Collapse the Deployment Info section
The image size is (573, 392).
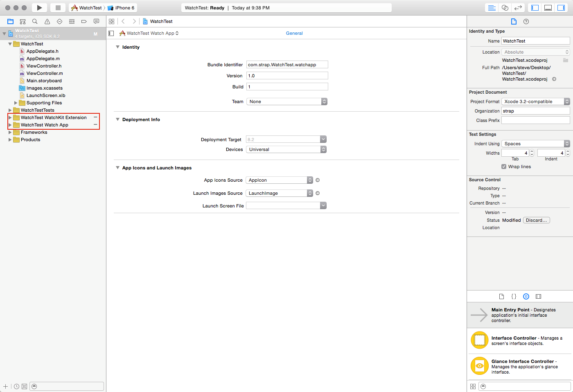117,119
